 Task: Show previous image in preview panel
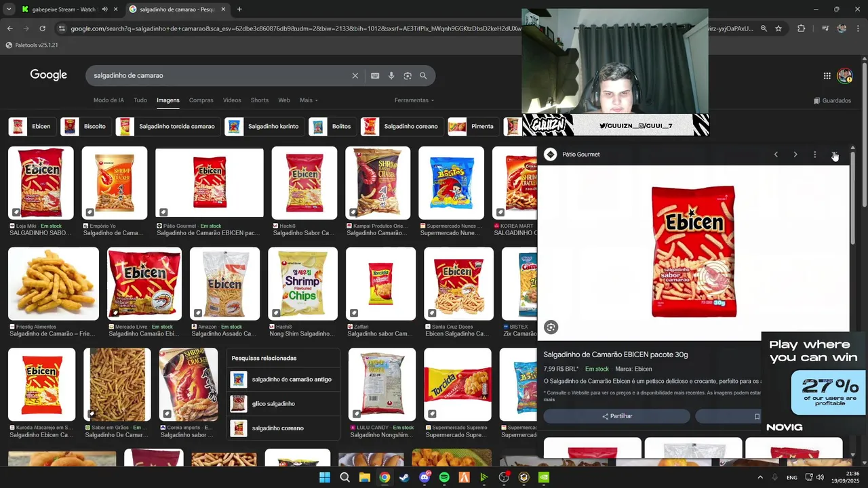776,155
